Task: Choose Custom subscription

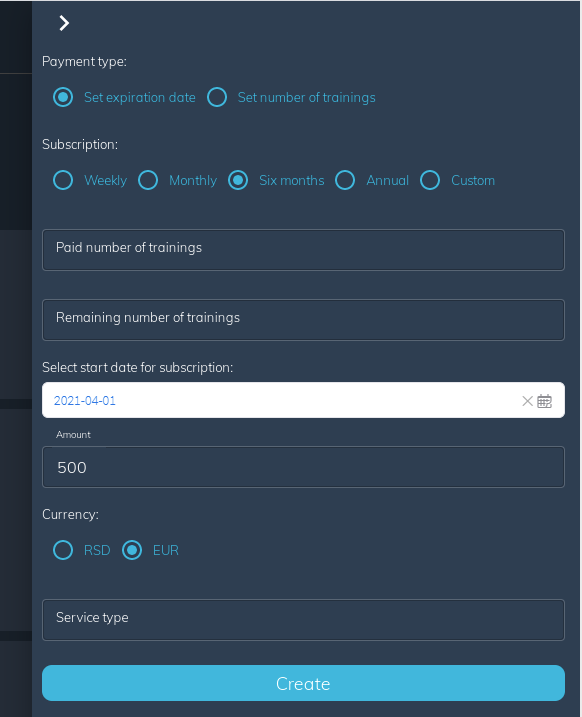Action: tap(430, 180)
